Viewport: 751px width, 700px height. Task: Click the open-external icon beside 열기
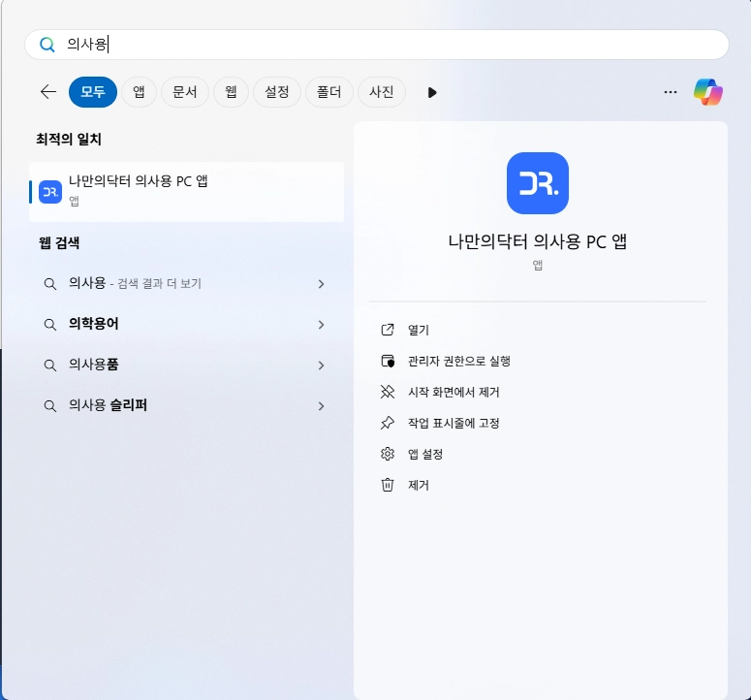click(x=388, y=330)
